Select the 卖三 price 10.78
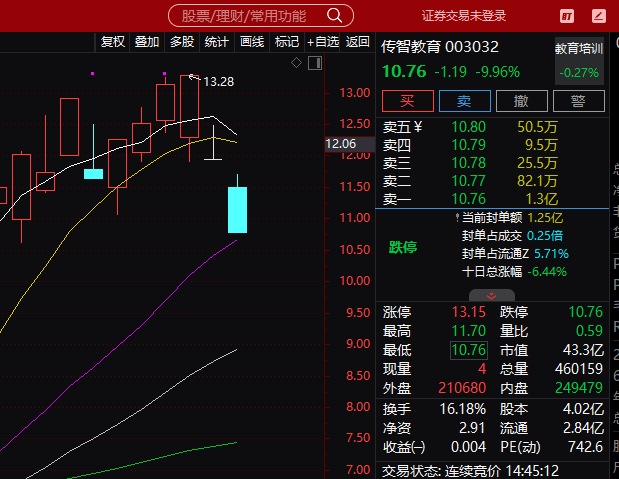The height and width of the screenshot is (479, 619). [469, 163]
